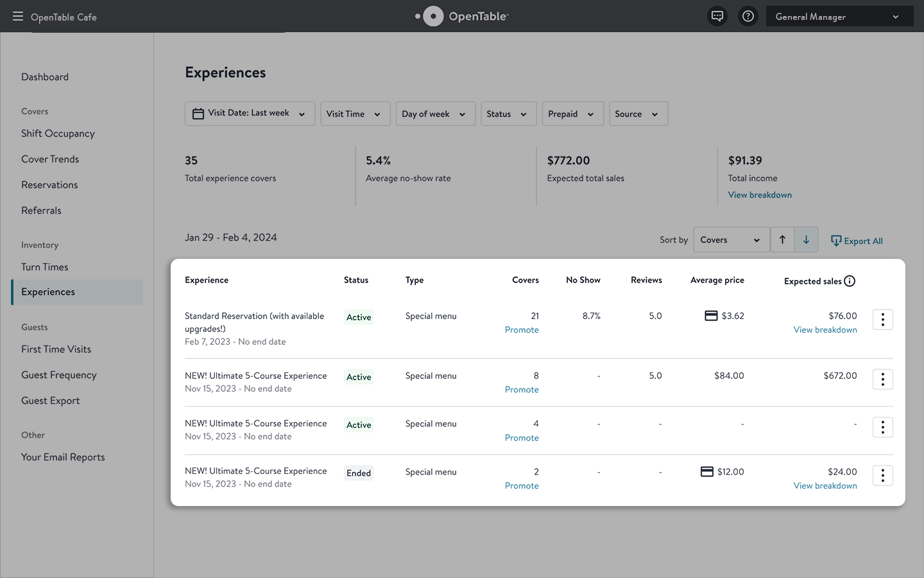The height and width of the screenshot is (578, 924).
Task: Click the $91.39 total income value
Action: click(x=745, y=161)
